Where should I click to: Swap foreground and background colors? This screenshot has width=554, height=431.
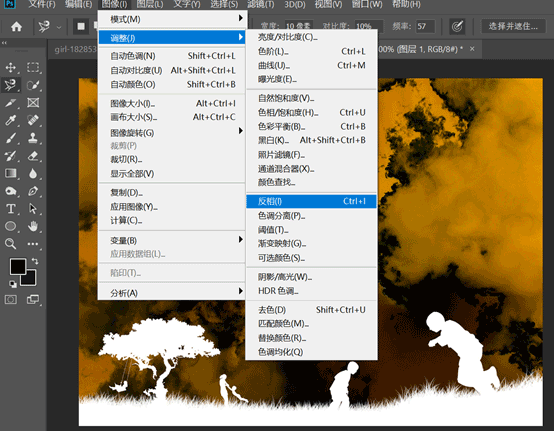(35, 261)
